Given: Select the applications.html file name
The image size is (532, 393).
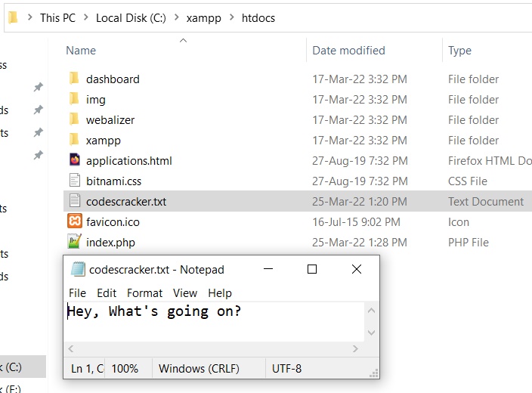Looking at the screenshot, I should coord(129,161).
